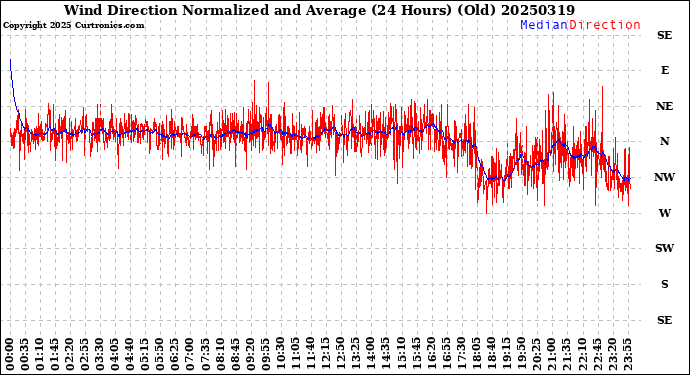Click the 18:40 time label

click(x=491, y=354)
